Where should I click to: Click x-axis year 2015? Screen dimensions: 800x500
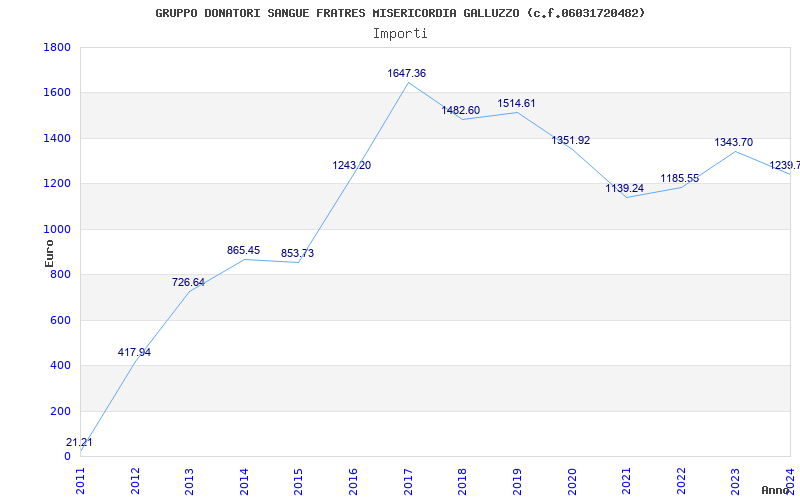click(x=299, y=481)
